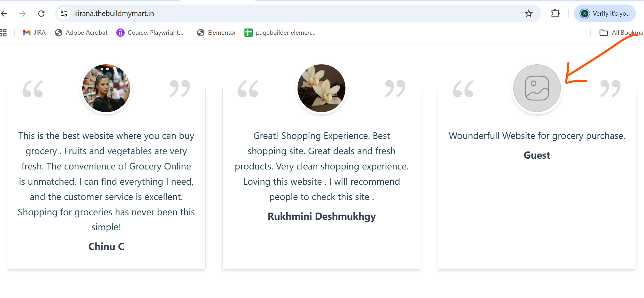Screen dimensions: 644x298
Task: Open the apps grid shortcut
Action: pyautogui.click(x=3, y=33)
